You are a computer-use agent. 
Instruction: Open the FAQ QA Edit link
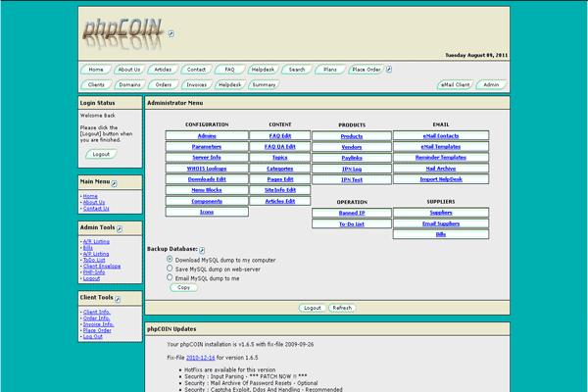279,147
